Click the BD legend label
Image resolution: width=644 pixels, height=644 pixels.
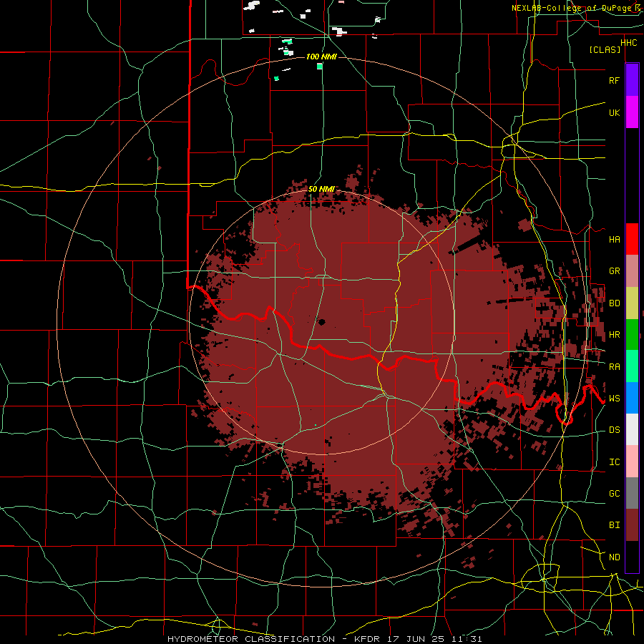pyautogui.click(x=614, y=303)
